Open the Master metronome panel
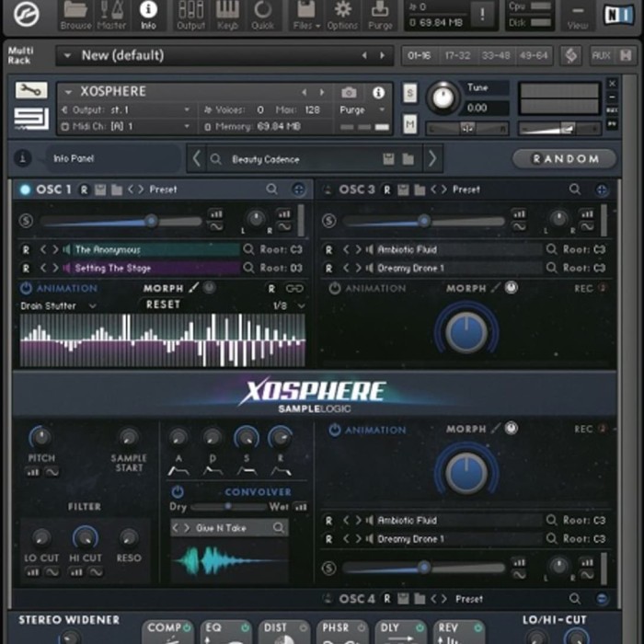This screenshot has width=644, height=644. pos(111,16)
